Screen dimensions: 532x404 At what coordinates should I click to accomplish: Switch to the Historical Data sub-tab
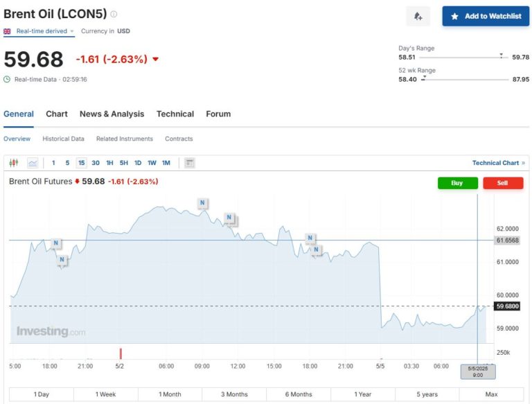[x=63, y=139]
